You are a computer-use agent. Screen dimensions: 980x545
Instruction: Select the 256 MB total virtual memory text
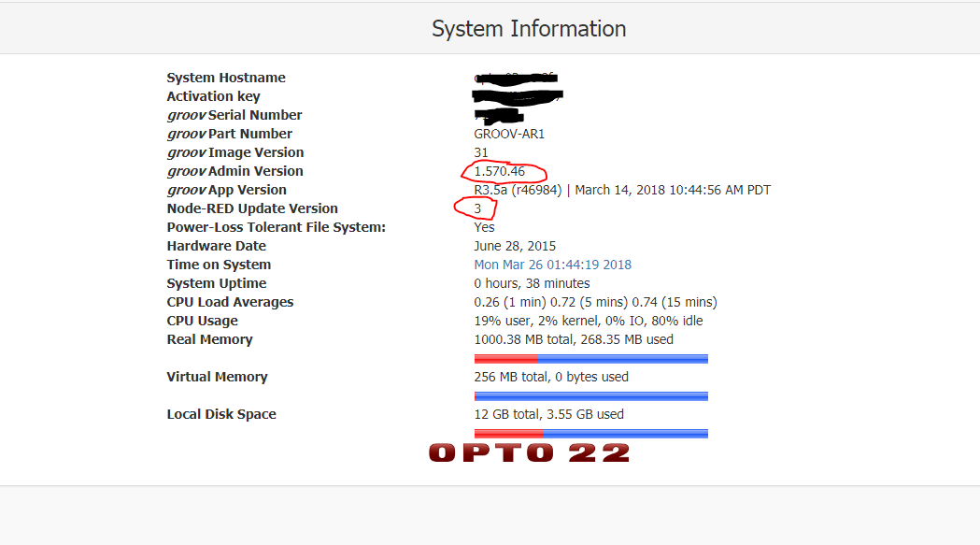click(551, 378)
